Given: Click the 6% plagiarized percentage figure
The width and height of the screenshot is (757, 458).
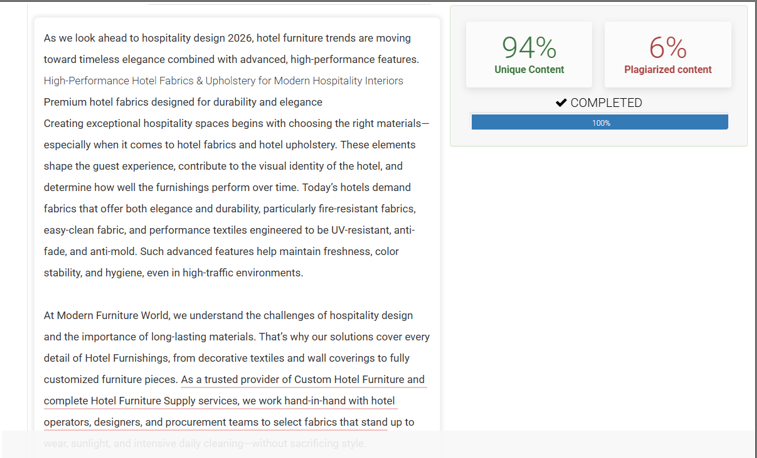Looking at the screenshot, I should click(668, 47).
